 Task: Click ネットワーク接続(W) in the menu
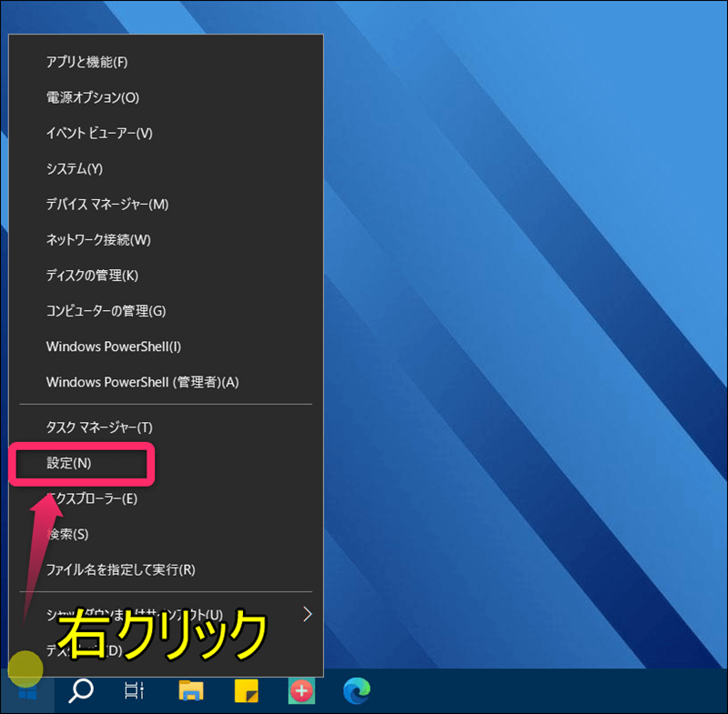point(98,239)
